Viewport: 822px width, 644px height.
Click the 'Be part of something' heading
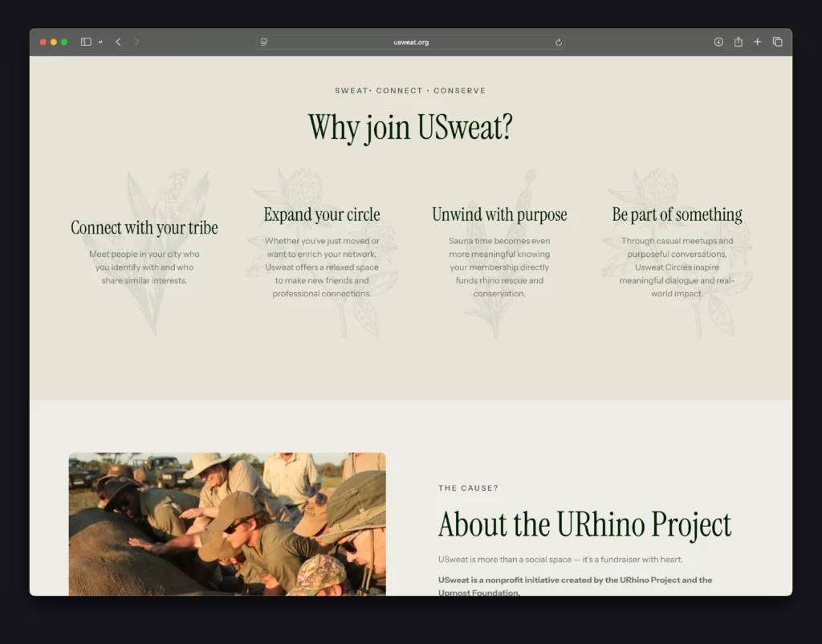(677, 215)
